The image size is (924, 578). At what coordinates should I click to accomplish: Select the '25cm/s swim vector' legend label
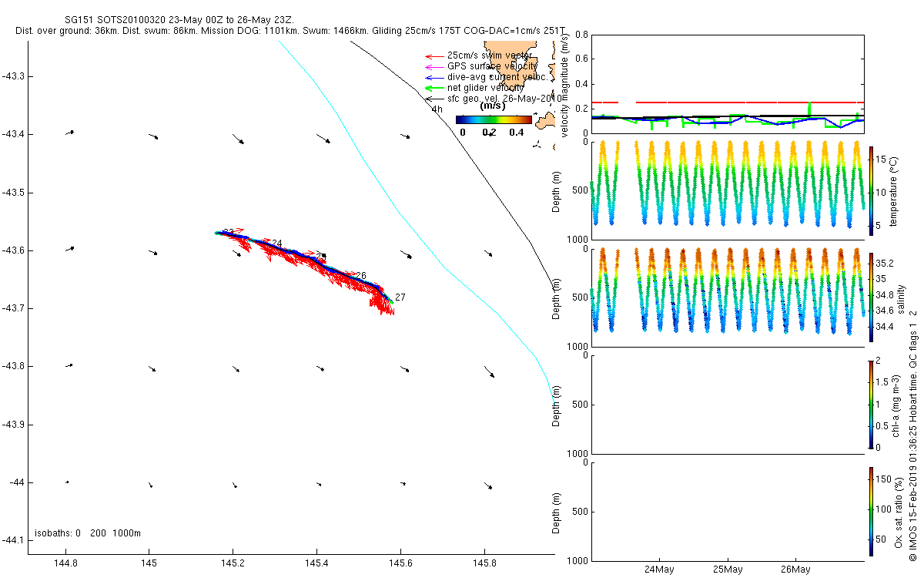(490, 55)
